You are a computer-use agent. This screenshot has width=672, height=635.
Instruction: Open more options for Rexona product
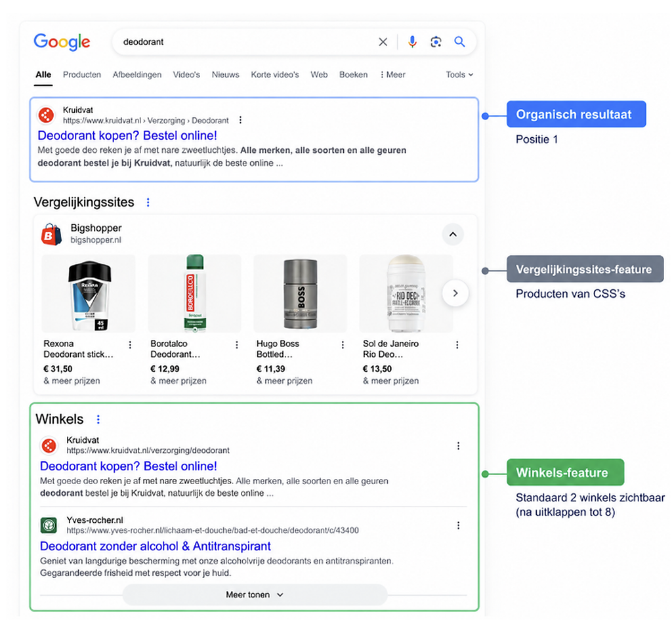coord(131,344)
